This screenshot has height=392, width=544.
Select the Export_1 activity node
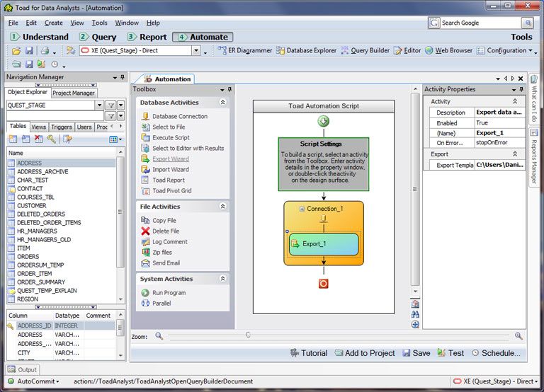pyautogui.click(x=323, y=244)
